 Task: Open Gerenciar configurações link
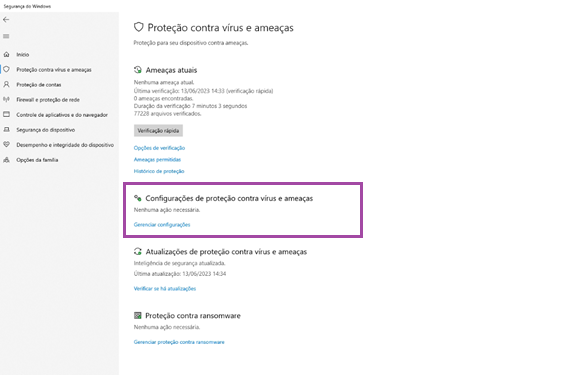pos(162,224)
